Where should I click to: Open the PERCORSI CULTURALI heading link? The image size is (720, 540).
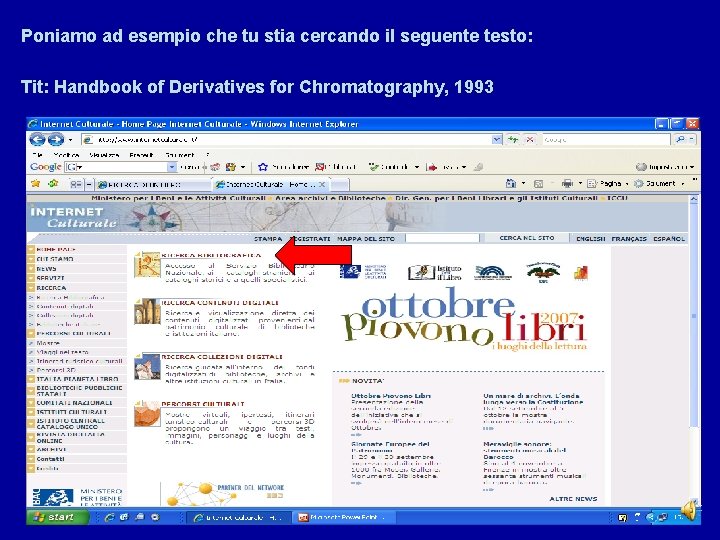[202, 404]
